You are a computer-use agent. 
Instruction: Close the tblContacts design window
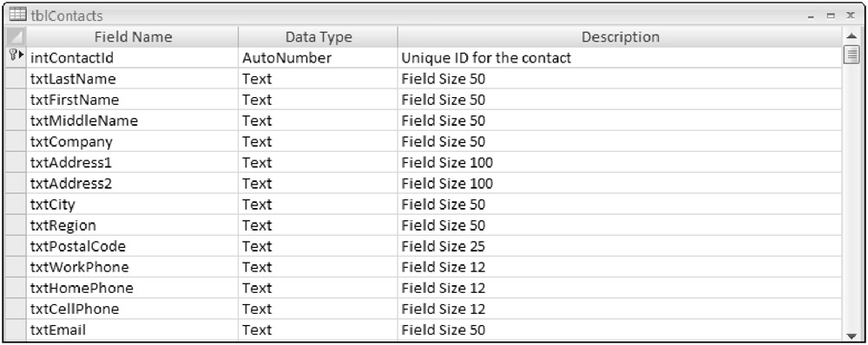[851, 16]
